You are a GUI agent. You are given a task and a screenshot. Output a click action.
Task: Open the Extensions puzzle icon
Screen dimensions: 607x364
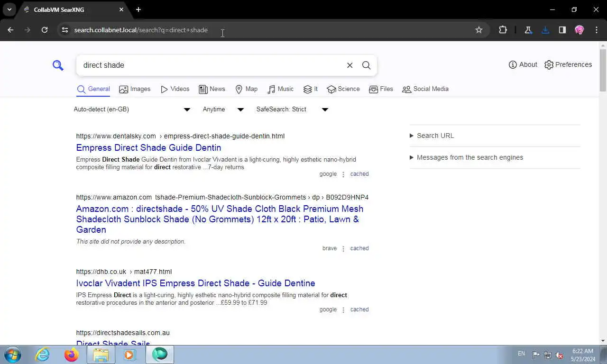pos(503,30)
